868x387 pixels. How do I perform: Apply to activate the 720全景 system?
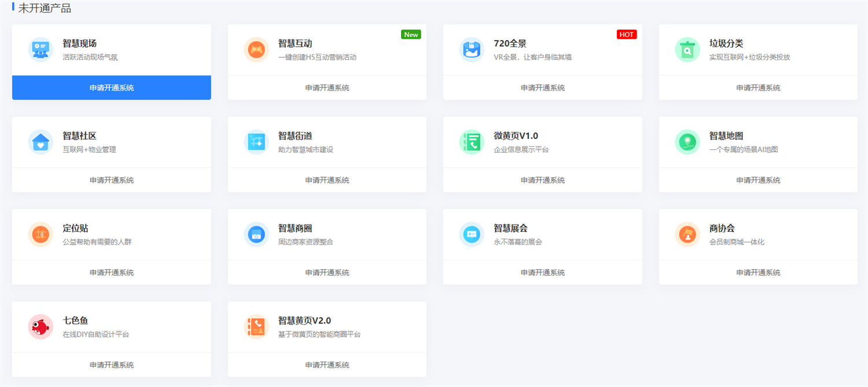click(x=542, y=88)
